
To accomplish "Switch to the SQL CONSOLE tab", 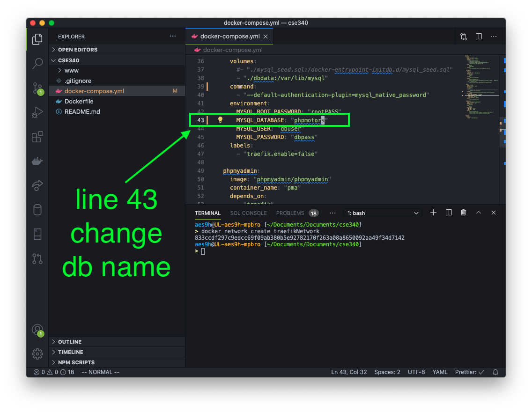I will pyautogui.click(x=248, y=213).
